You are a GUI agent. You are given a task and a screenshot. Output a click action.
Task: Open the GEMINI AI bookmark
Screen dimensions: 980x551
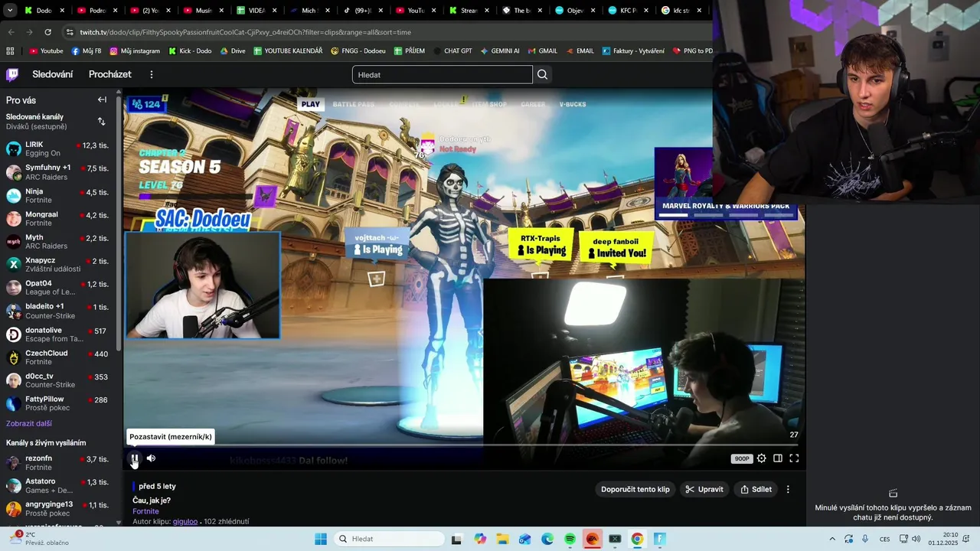(x=500, y=51)
